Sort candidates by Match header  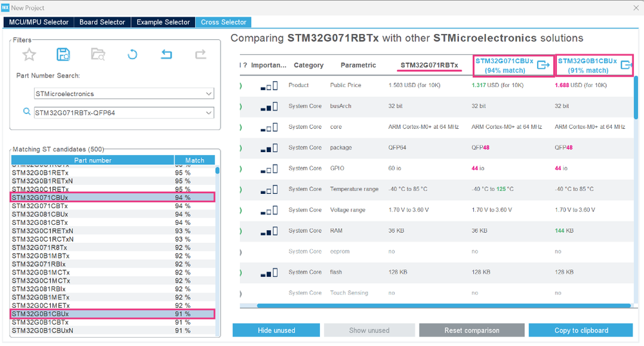[x=195, y=160]
